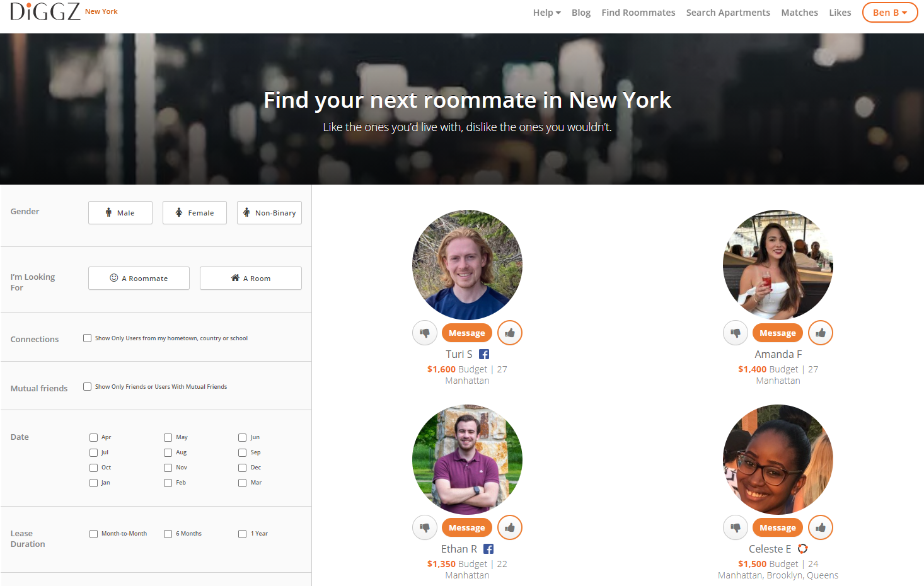924x586 pixels.
Task: Check the Mar move-in date
Action: coord(243,483)
